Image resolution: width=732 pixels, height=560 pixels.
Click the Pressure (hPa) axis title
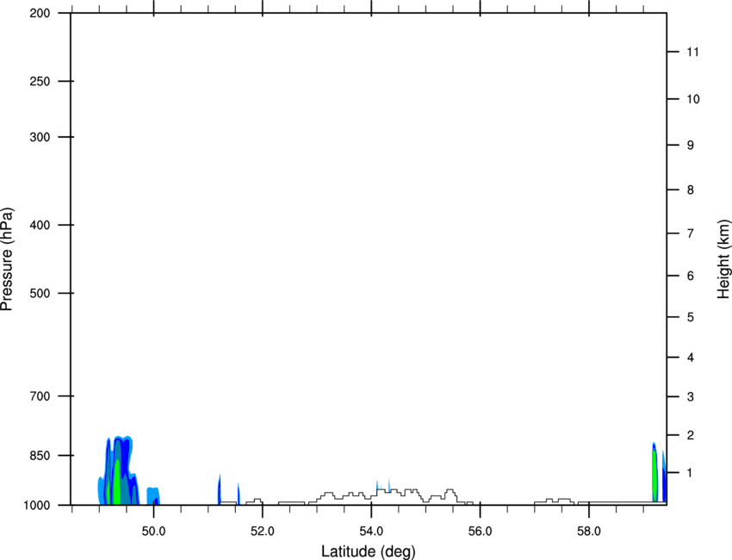(x=7, y=259)
